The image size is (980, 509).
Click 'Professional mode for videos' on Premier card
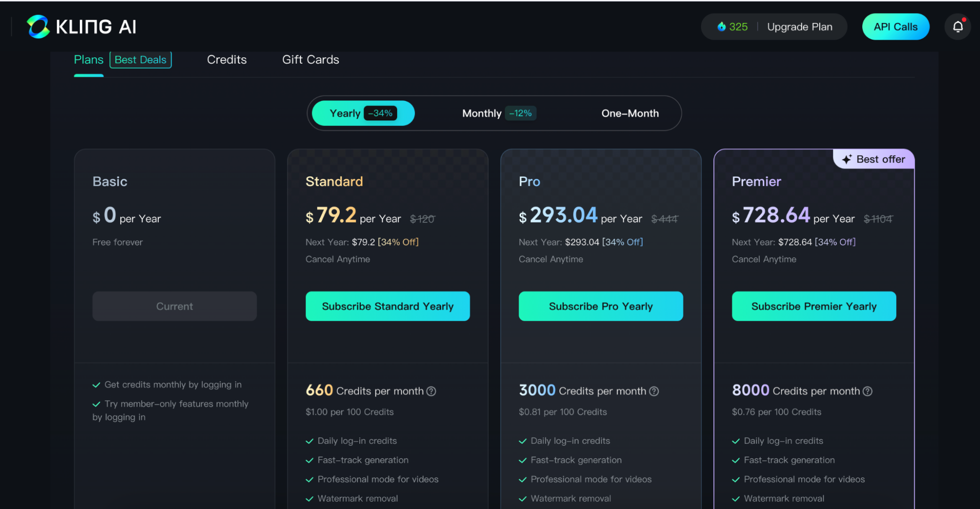coord(804,479)
